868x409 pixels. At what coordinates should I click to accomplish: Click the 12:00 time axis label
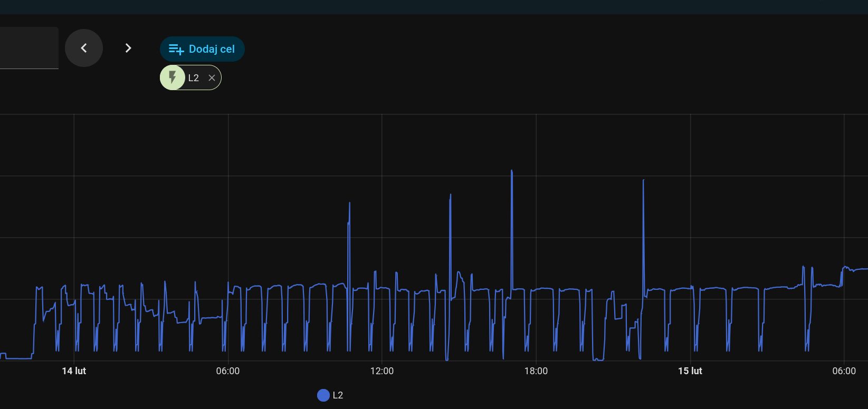[x=382, y=371]
